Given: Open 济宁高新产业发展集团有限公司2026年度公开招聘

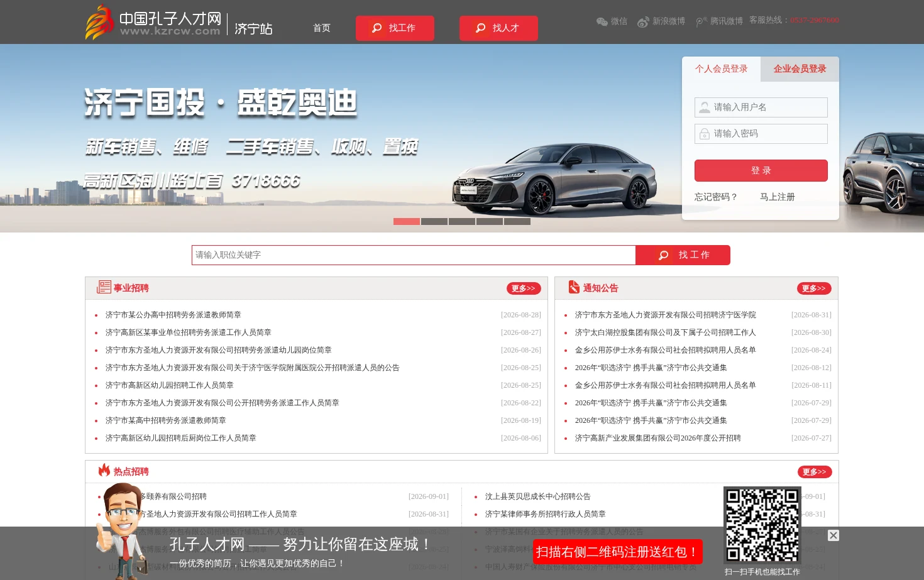Looking at the screenshot, I should [658, 438].
